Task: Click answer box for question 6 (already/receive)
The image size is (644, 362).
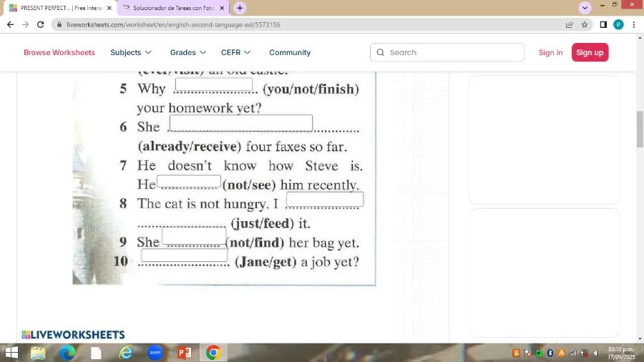Action: tap(241, 123)
